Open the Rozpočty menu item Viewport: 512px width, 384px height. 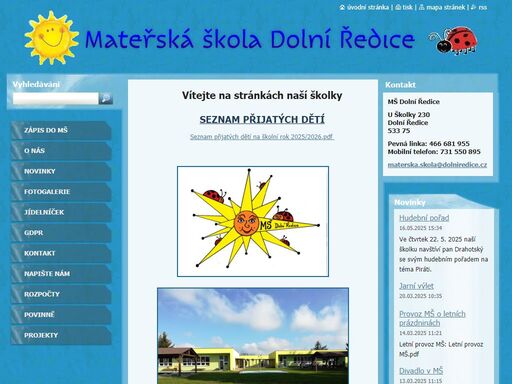click(61, 294)
